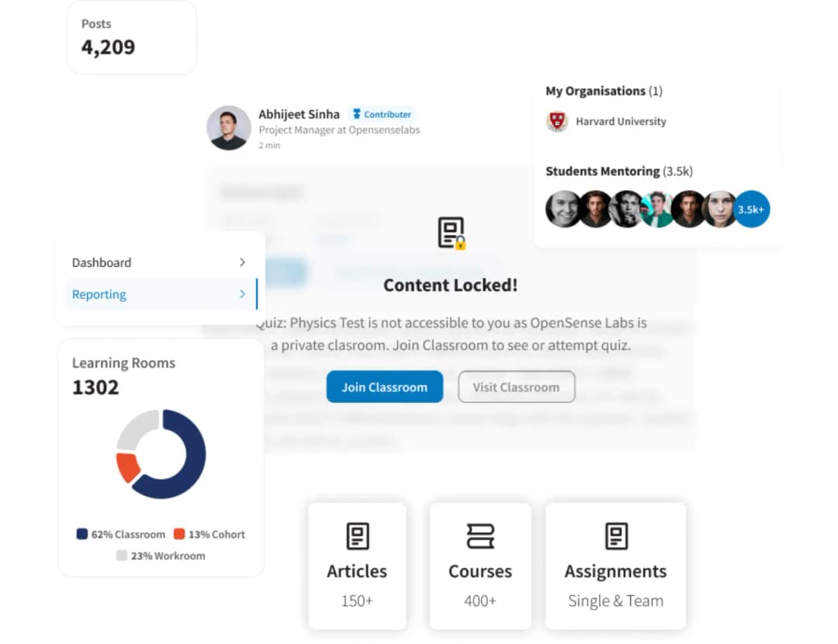
Task: Click the Courses card title text
Action: point(480,571)
